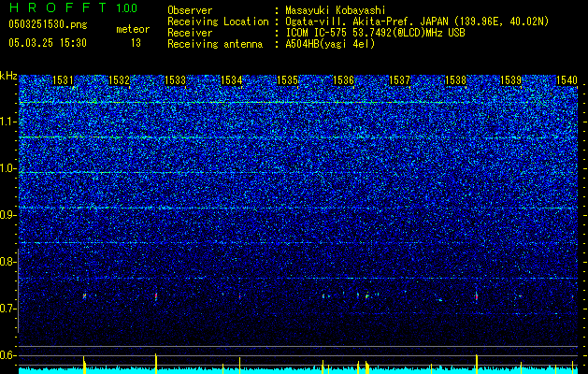Click the 1.1 frequency axis tick
The width and height of the screenshot is (588, 374).
click(7, 122)
